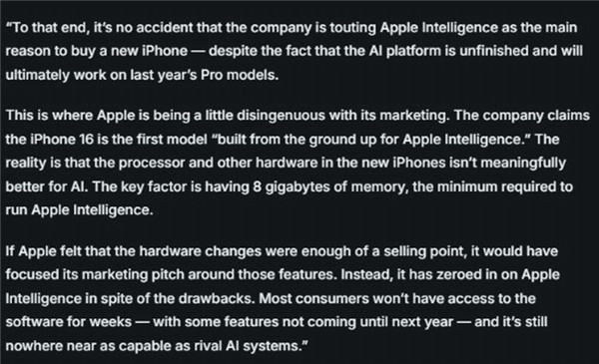This screenshot has height=364, width=599.
Task: Click the word "touting" in first paragraph
Action: click(x=352, y=28)
